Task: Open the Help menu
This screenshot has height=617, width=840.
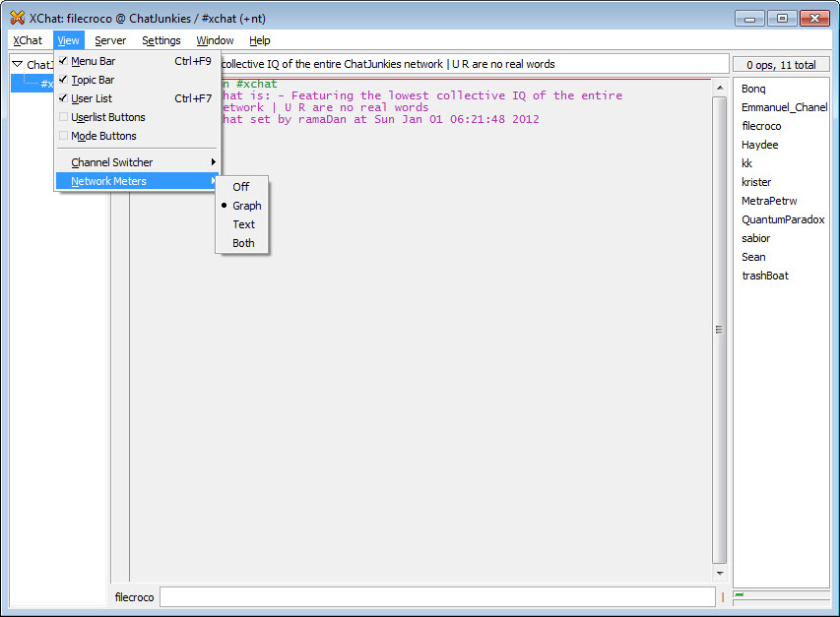Action: (260, 40)
